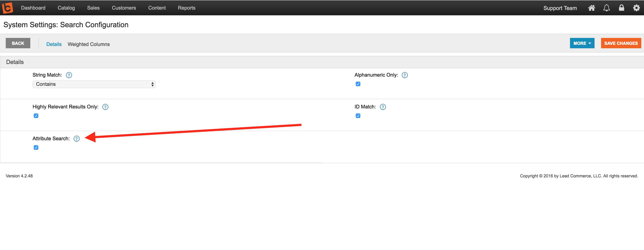Image resolution: width=644 pixels, height=250 pixels.
Task: Click the 'Version 4.2.48' footer text
Action: click(x=19, y=176)
